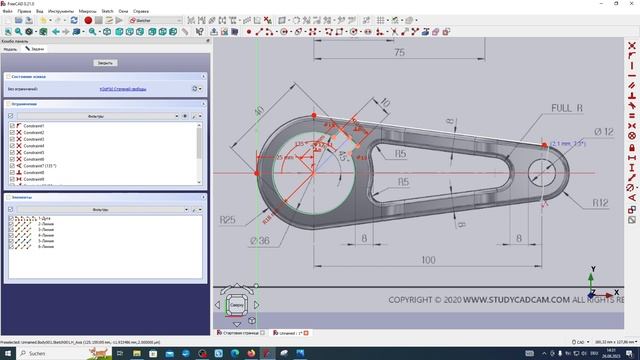Start macro recording with the red circle
640x360 pixels.
pos(88,20)
